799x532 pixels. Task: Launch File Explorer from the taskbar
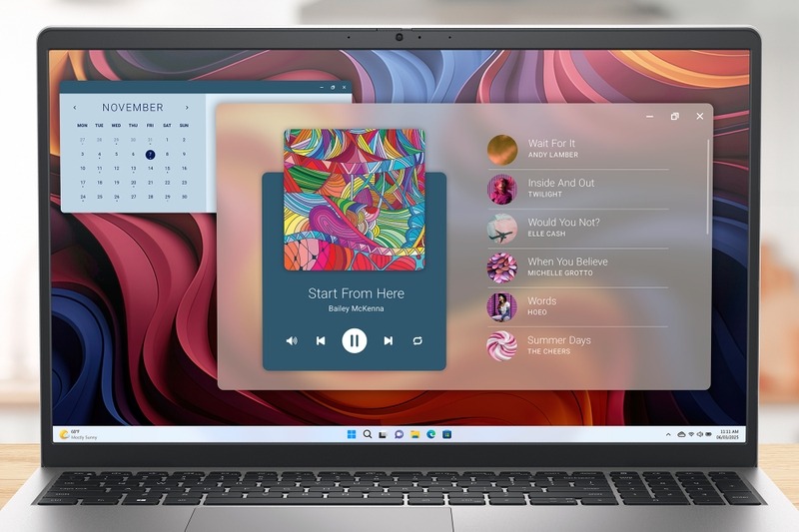[x=414, y=434]
